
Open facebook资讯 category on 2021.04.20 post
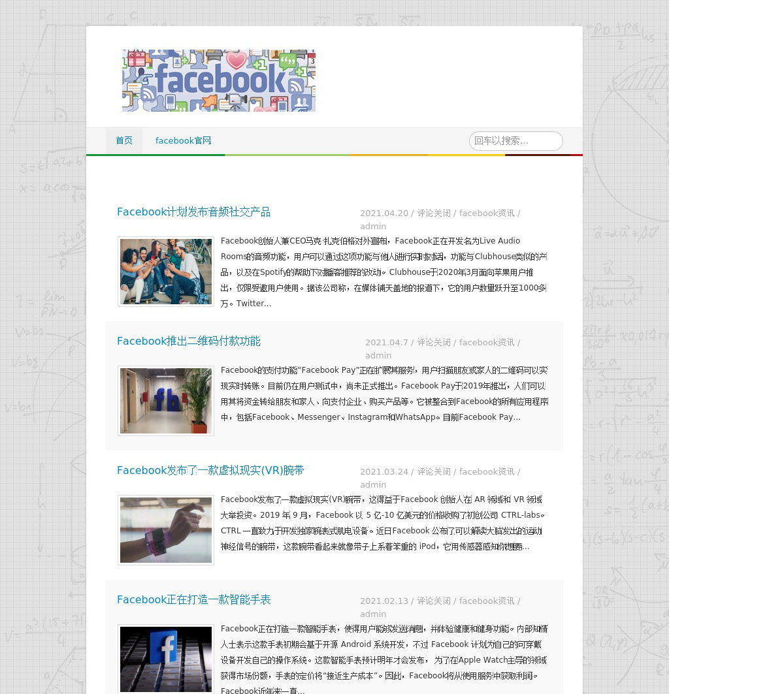[487, 213]
